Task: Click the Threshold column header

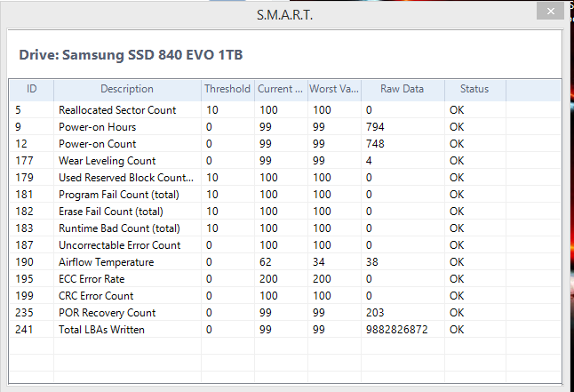Action: tap(227, 89)
